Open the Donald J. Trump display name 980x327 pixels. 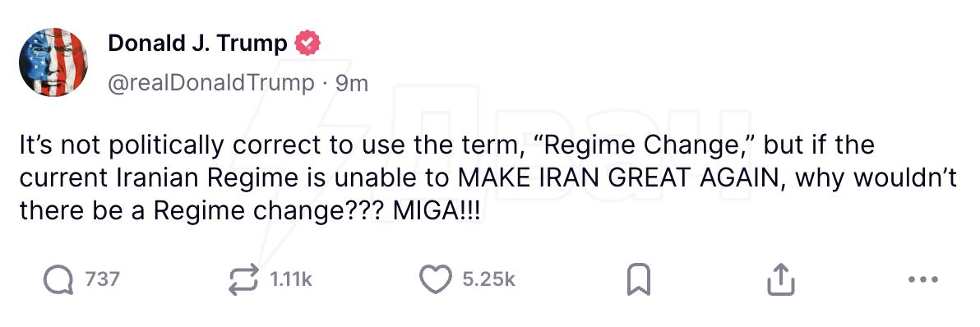pos(197,43)
